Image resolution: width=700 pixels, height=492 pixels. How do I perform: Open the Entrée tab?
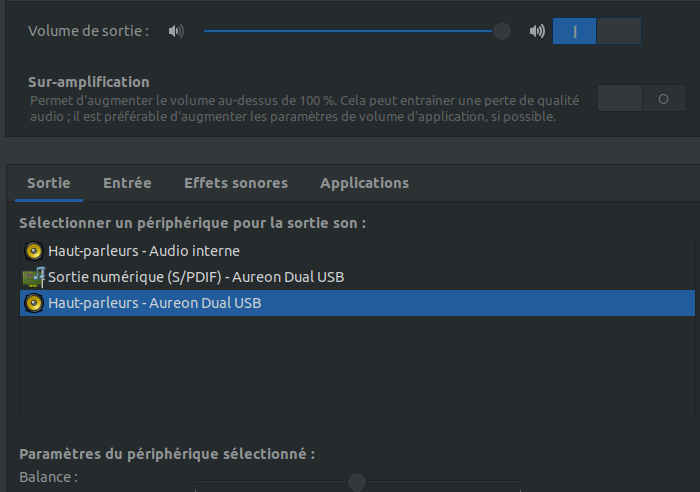tap(127, 183)
